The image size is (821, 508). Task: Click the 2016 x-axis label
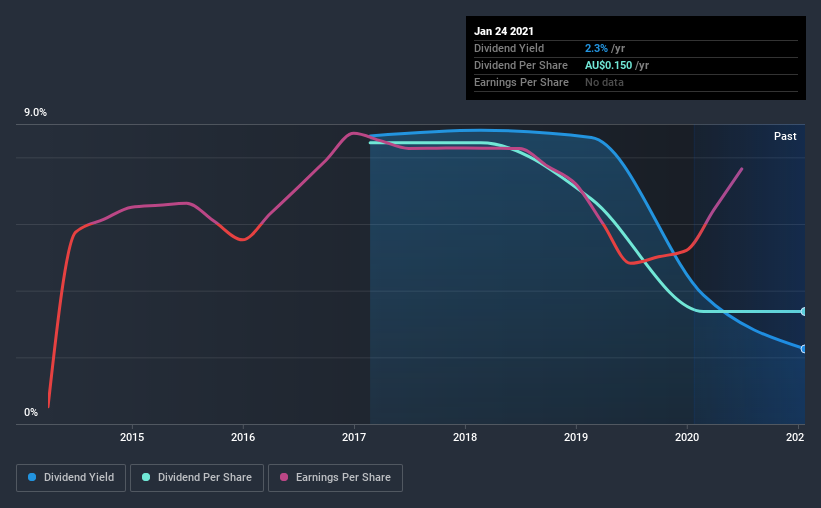tap(243, 437)
